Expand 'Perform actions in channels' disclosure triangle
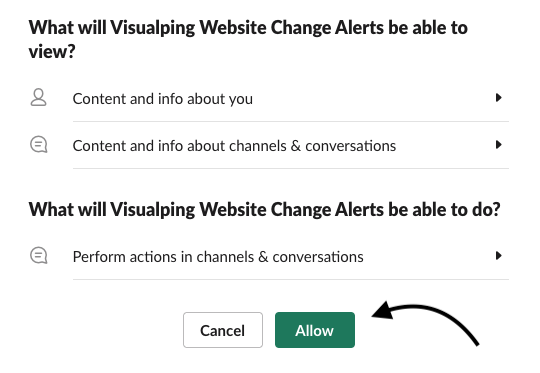This screenshot has width=540, height=373. pyautogui.click(x=498, y=256)
